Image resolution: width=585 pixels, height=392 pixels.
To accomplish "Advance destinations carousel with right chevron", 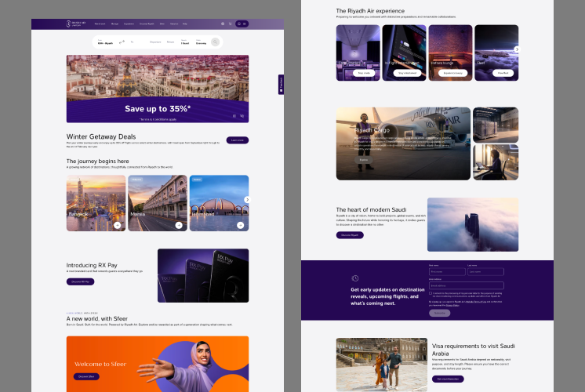I will 247,200.
